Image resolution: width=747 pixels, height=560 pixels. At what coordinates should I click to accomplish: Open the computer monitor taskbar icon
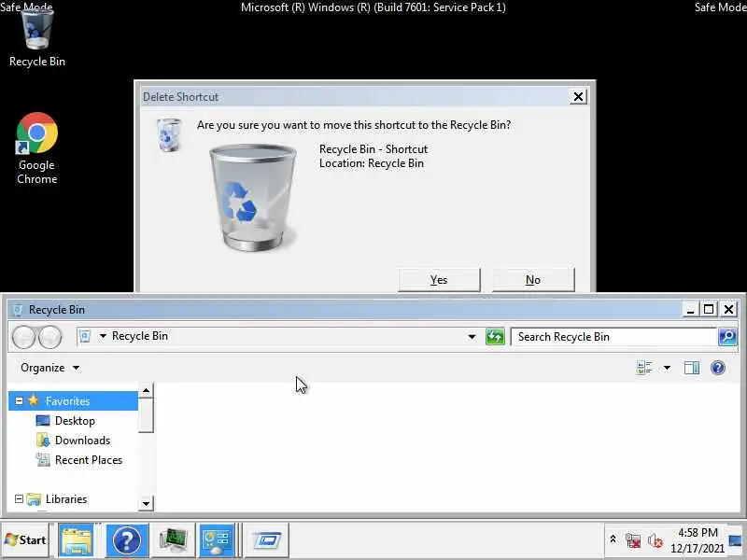(x=173, y=540)
